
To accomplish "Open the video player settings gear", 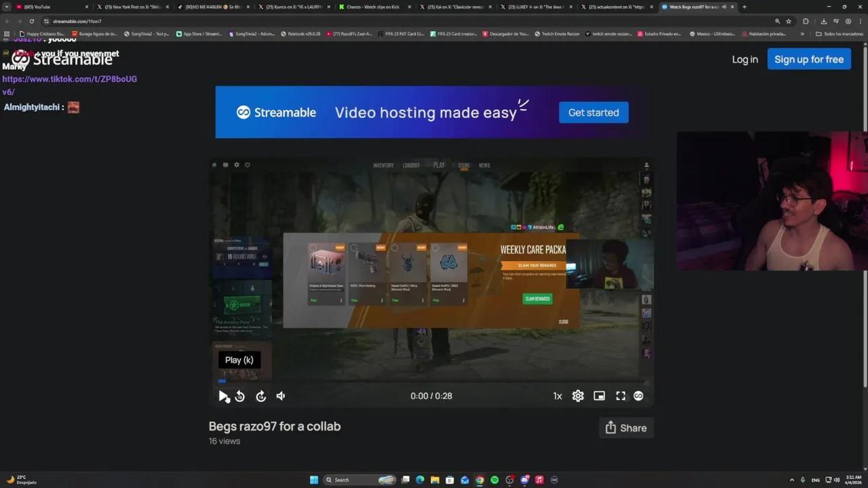I will pyautogui.click(x=578, y=396).
